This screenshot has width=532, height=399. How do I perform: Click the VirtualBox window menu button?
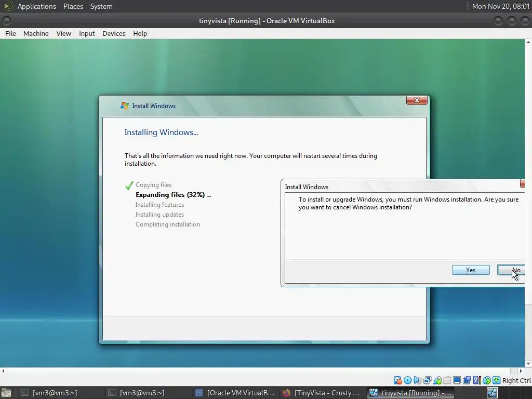click(x=6, y=21)
